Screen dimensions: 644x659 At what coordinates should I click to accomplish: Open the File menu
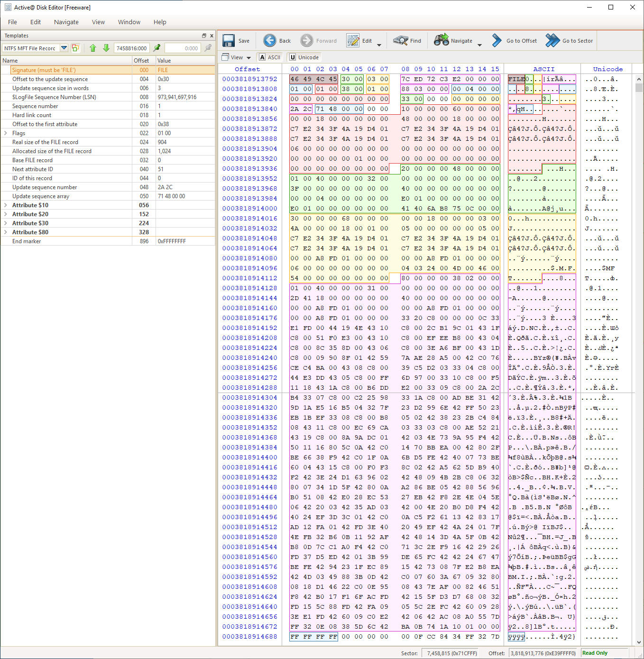click(x=13, y=22)
